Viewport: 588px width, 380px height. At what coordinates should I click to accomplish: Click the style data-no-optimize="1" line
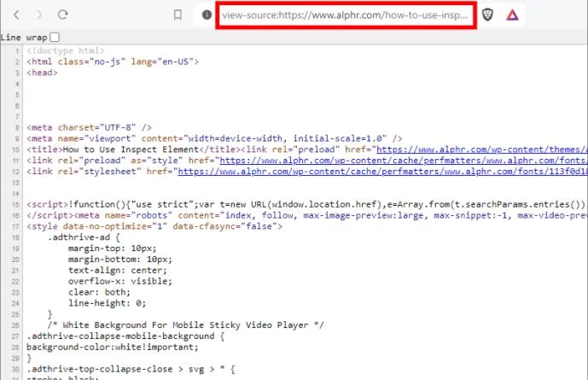click(x=154, y=226)
